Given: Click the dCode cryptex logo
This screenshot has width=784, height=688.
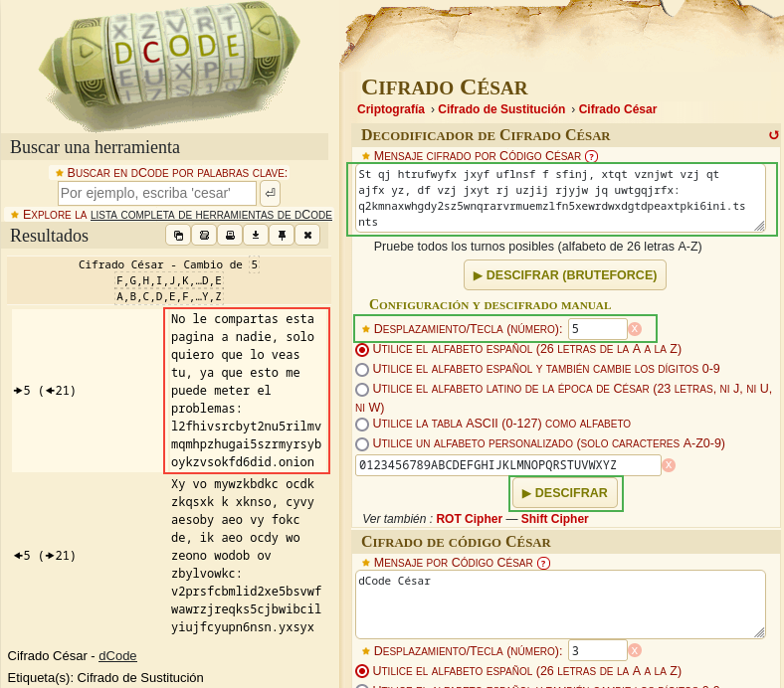Looking at the screenshot, I should click(x=170, y=65).
